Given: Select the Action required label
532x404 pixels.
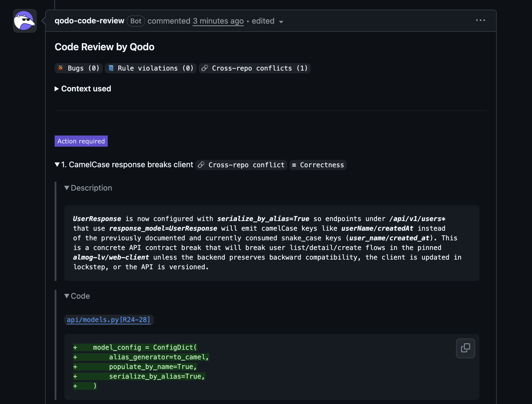Looking at the screenshot, I should 81,141.
